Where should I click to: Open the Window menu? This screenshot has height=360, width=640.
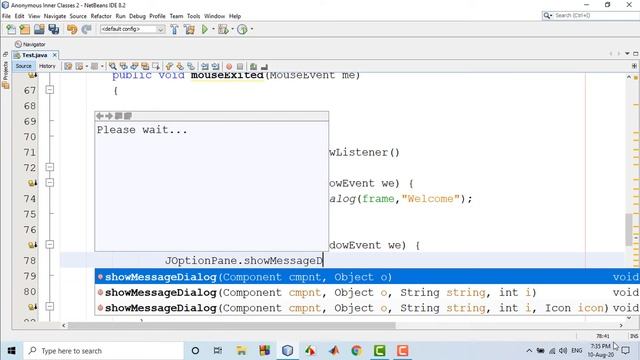[214, 16]
